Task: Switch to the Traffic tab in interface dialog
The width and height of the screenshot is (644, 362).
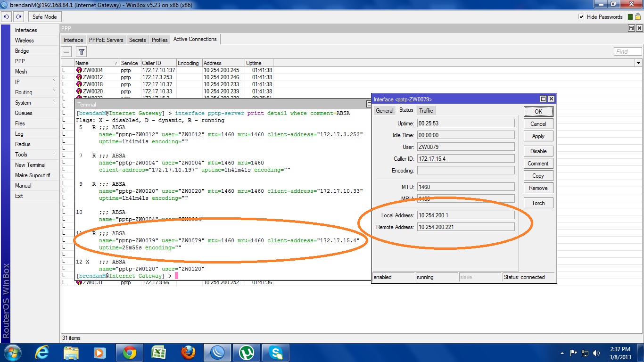Action: pyautogui.click(x=426, y=110)
